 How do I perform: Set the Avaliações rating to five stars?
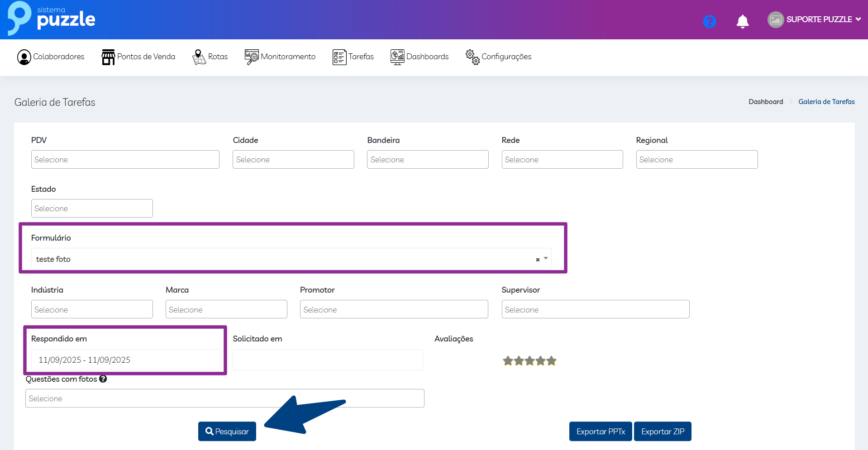coord(551,361)
